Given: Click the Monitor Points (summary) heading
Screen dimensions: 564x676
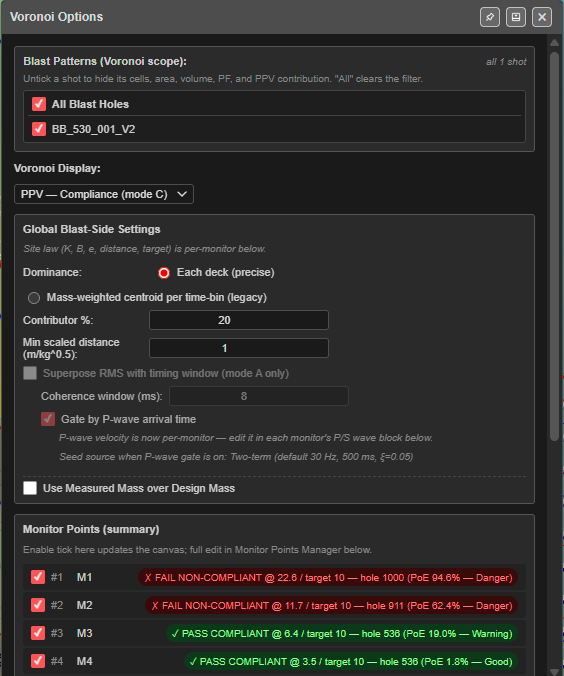Looking at the screenshot, I should tap(91, 529).
